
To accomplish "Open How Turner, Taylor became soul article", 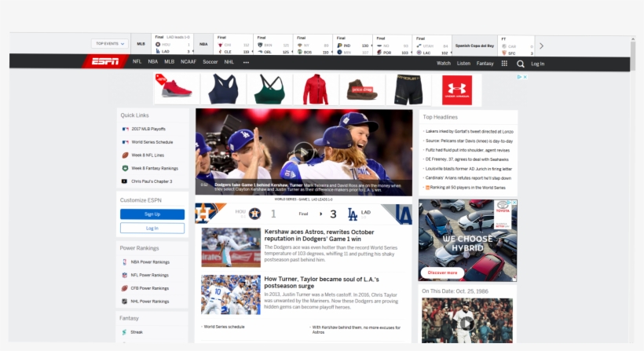I will pyautogui.click(x=321, y=283).
